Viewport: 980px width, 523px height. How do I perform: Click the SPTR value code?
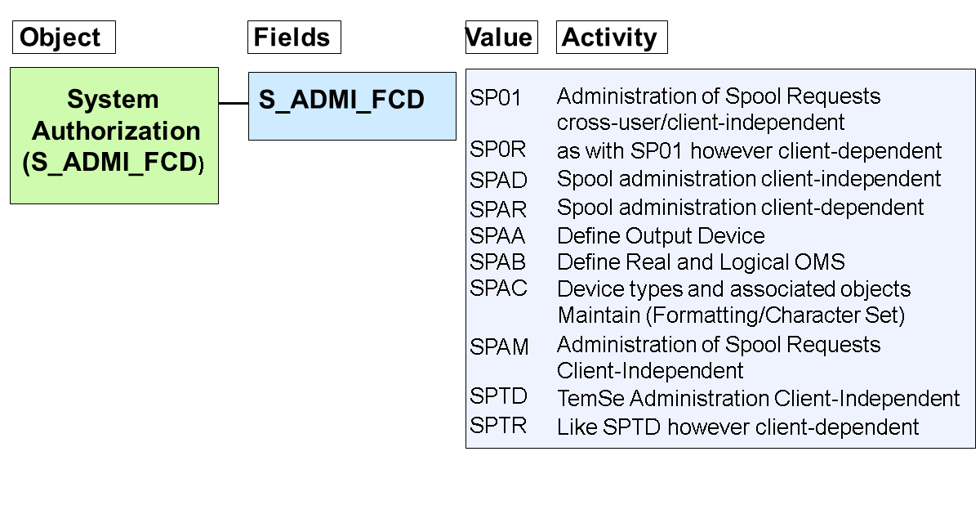(x=498, y=426)
